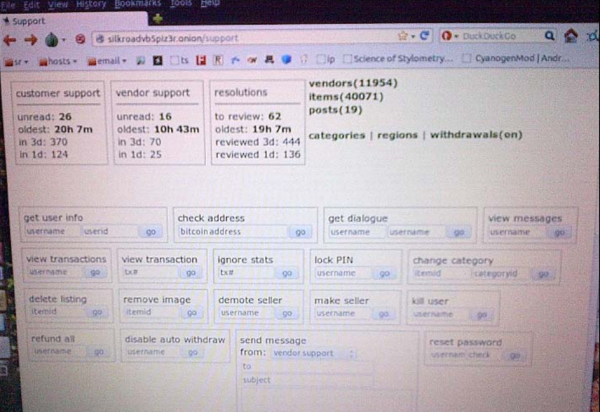Open the customer support heading
This screenshot has height=412, width=600.
(58, 93)
